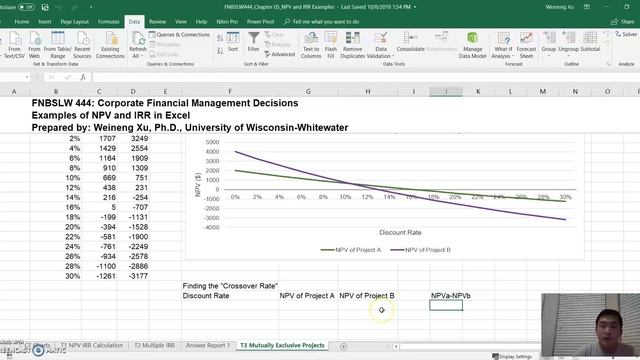Import data From Text/CSV
This screenshot has height=360, width=640.
click(x=14, y=45)
